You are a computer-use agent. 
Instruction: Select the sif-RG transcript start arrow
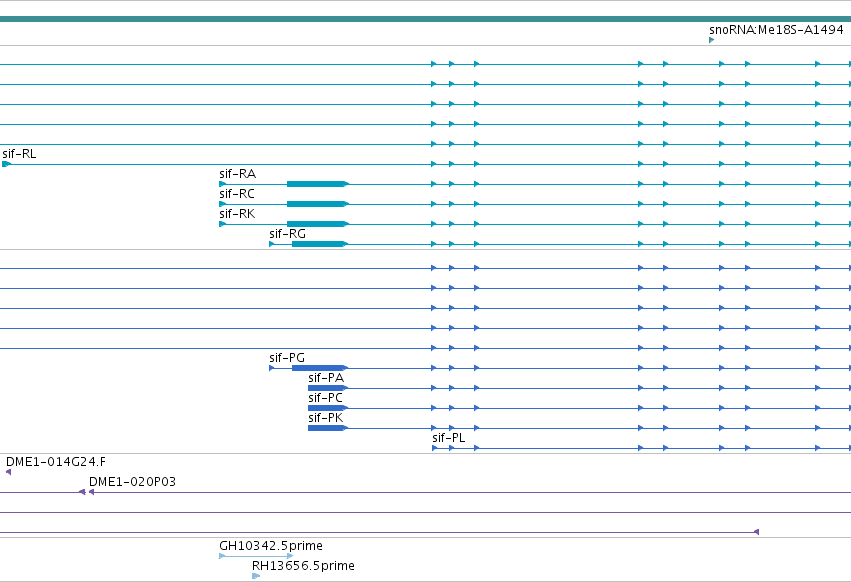[x=272, y=244]
